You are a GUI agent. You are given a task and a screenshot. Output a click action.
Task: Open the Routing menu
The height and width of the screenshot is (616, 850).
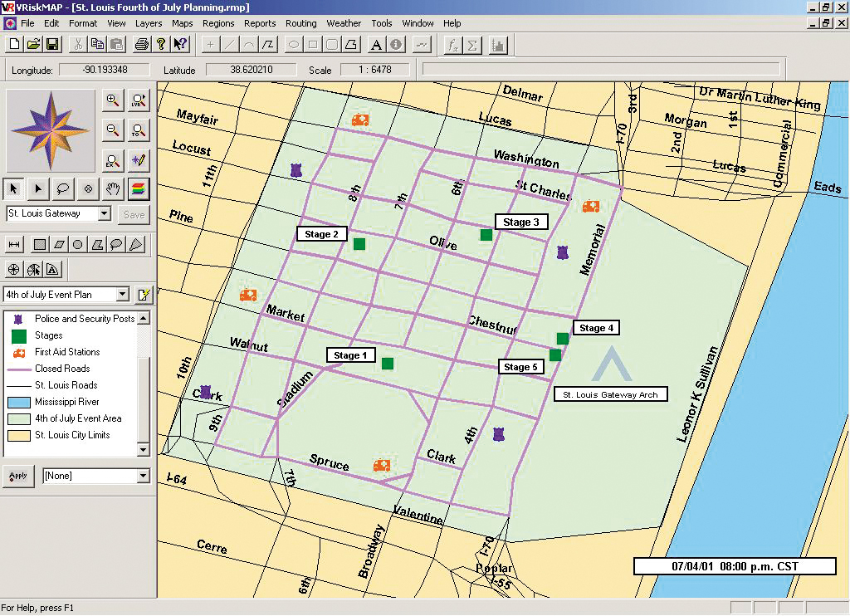coord(300,23)
